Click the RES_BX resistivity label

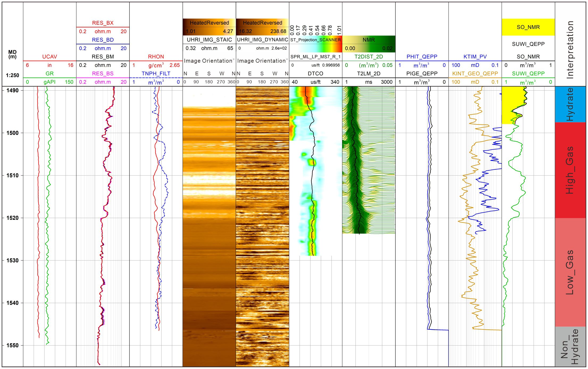click(103, 23)
